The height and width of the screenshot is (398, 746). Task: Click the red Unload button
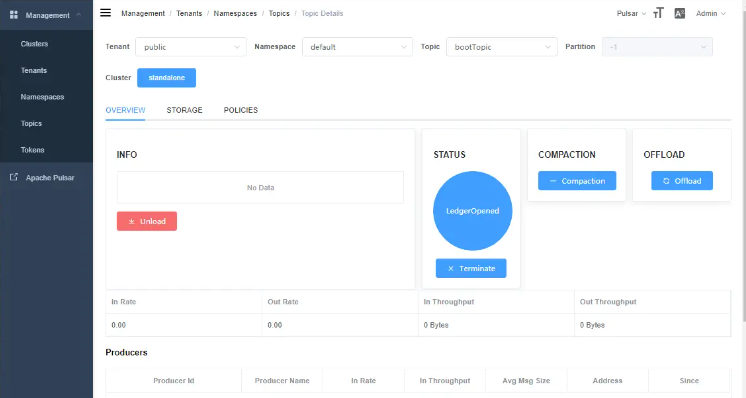[147, 221]
